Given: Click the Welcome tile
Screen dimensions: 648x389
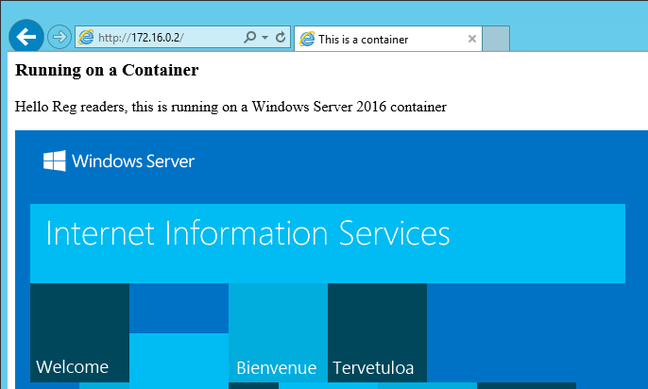Looking at the screenshot, I should pos(80,333).
